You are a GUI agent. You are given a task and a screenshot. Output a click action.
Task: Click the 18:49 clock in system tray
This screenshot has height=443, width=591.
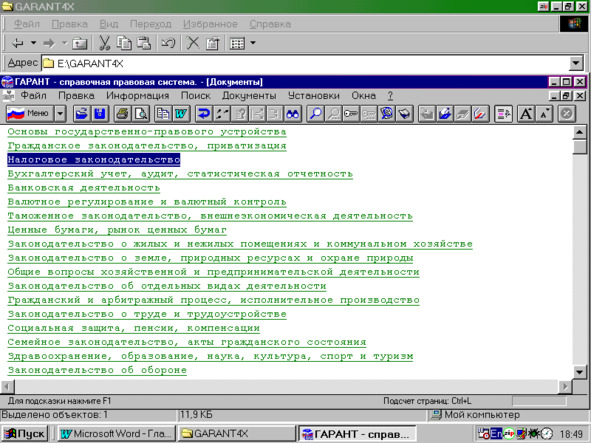click(571, 434)
